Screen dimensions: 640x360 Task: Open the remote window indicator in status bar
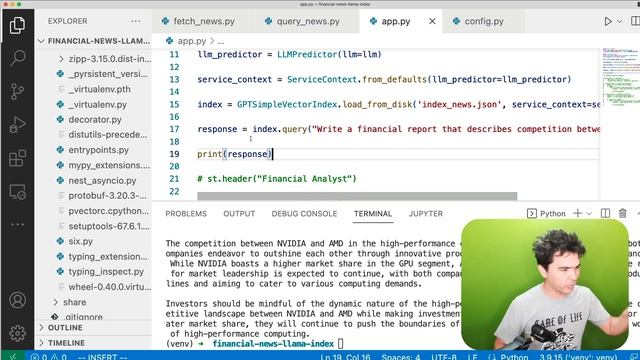coord(13,356)
